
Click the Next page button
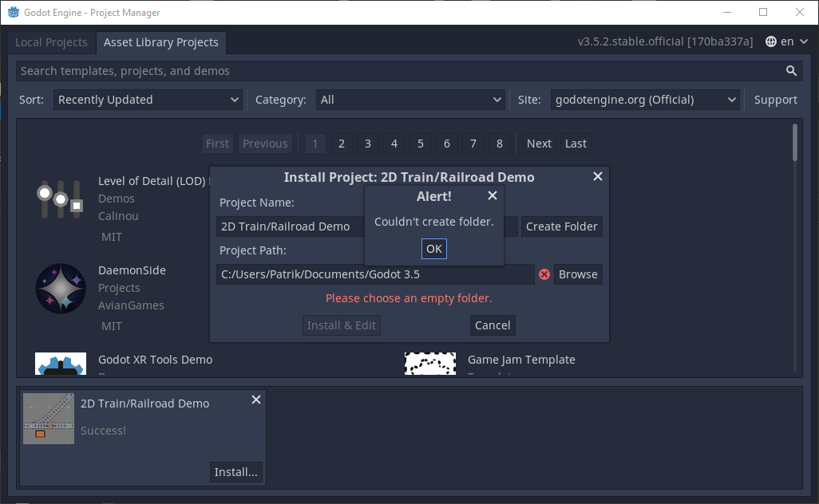pos(539,144)
